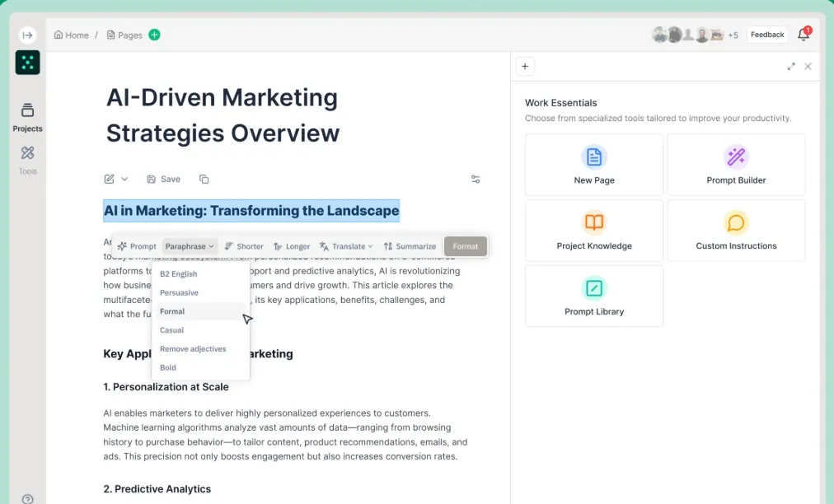Choose B2 English paraphrase option
The image size is (834, 504).
coord(200,273)
